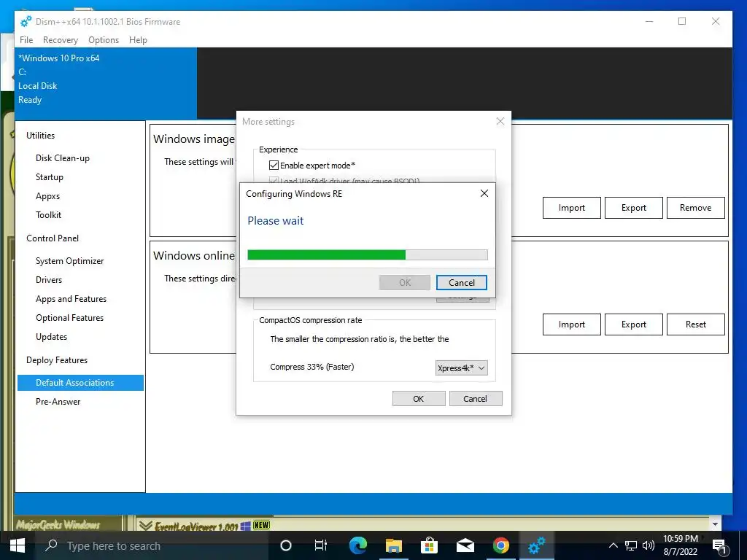
Task: Open the Windows Start menu
Action: coord(18,545)
